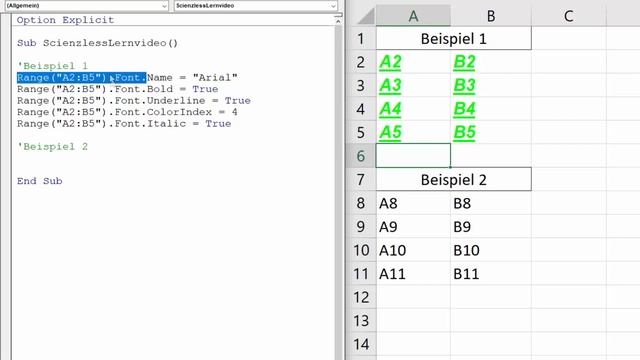Screen dimensions: 640x360
Task: Select row 1 header
Action: tap(361, 39)
